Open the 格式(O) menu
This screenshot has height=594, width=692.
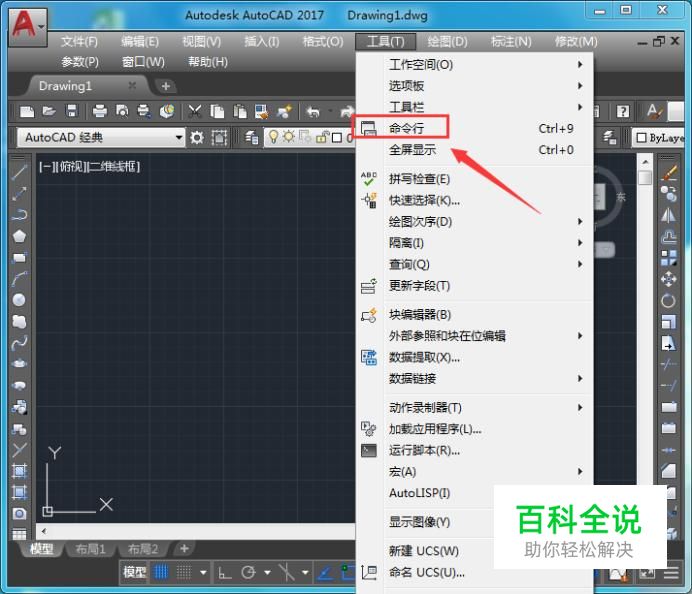pos(323,41)
